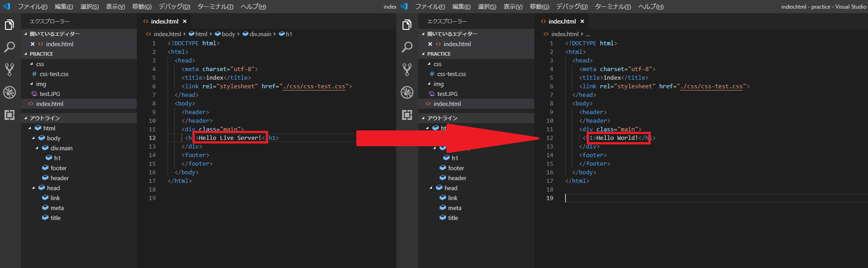Open ./css/css-test.css link in right editor
Image resolution: width=868 pixels, height=268 pixels.
click(711, 86)
